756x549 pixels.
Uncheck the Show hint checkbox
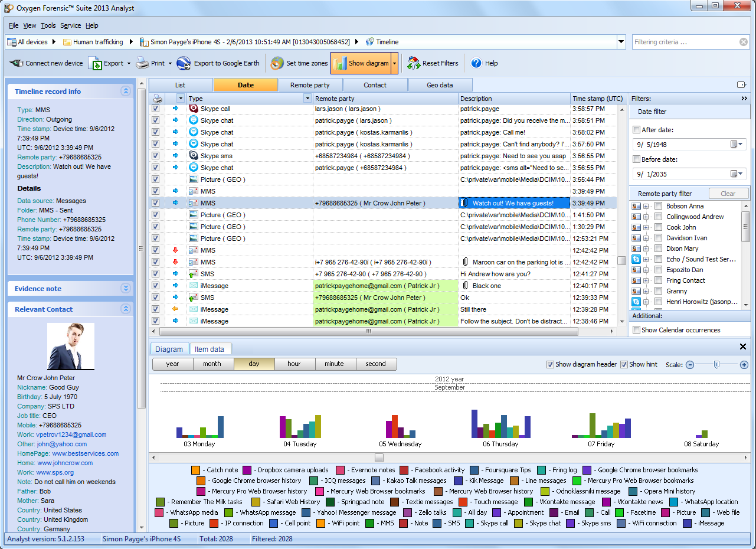[624, 364]
